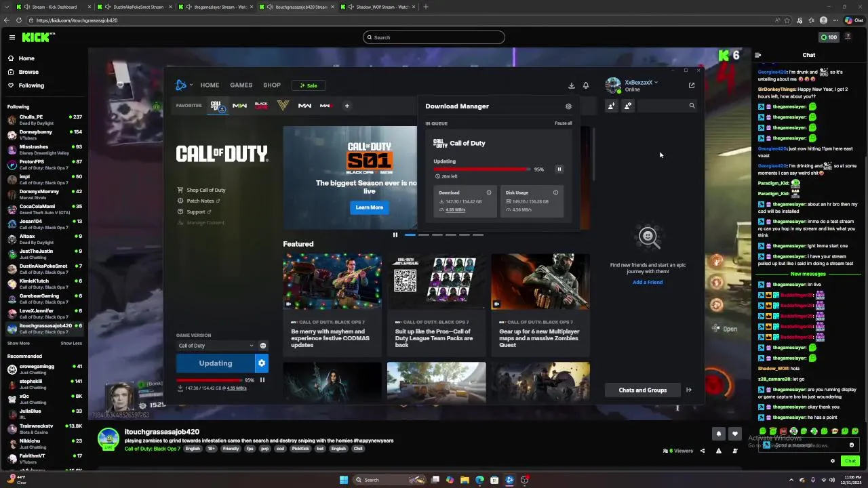868x488 pixels.
Task: Share the stream using share icon
Action: click(703, 451)
